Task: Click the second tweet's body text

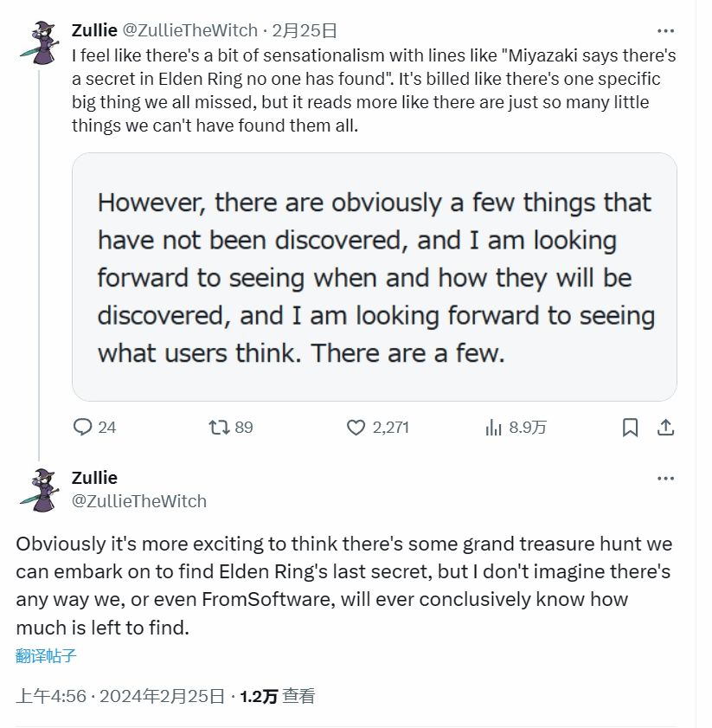Action: pyautogui.click(x=343, y=586)
